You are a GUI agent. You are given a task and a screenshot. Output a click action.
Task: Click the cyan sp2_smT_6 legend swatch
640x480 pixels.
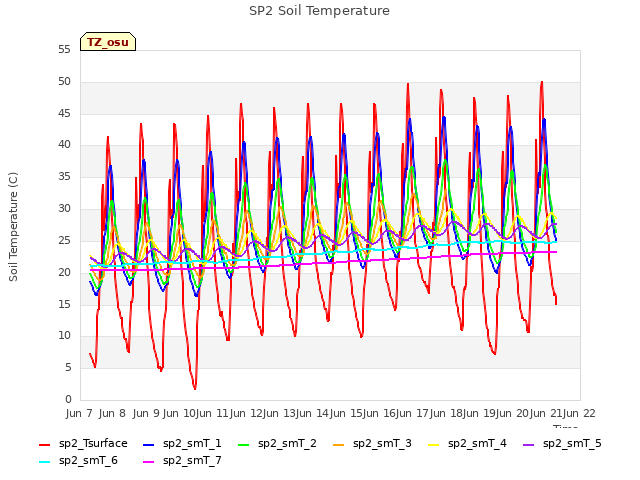pyautogui.click(x=44, y=462)
